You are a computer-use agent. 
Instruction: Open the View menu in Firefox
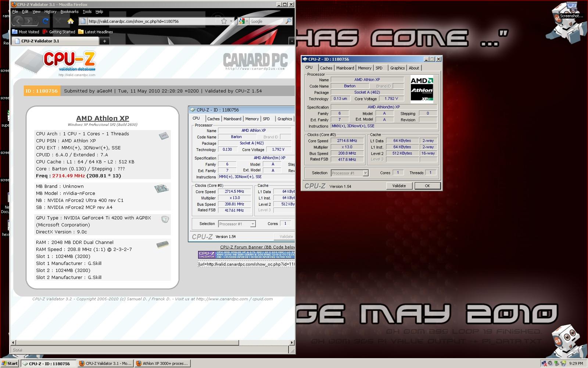[x=36, y=12]
